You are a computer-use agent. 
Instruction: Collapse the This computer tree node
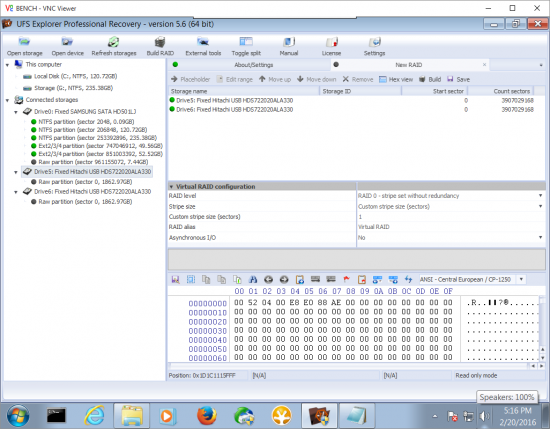[7, 65]
